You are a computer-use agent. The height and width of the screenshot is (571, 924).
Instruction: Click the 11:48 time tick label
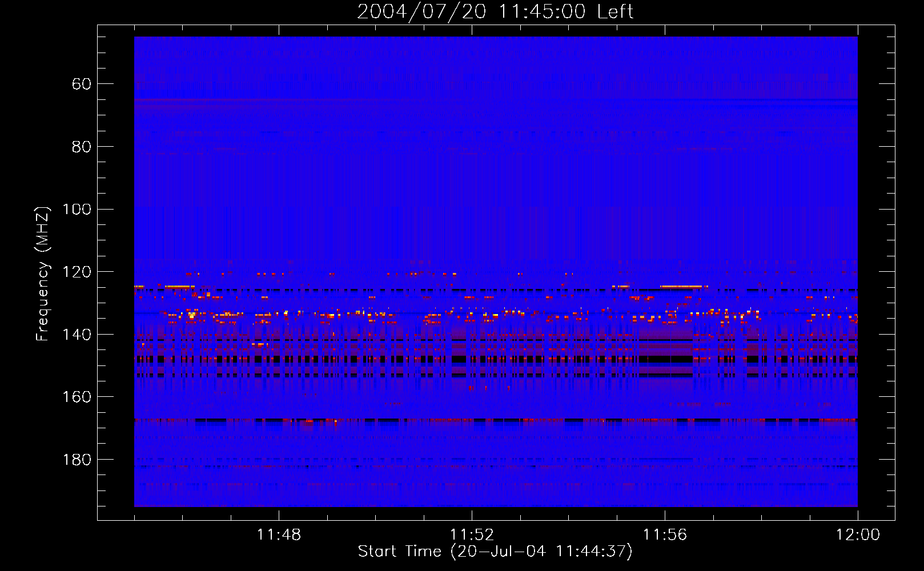tap(279, 535)
